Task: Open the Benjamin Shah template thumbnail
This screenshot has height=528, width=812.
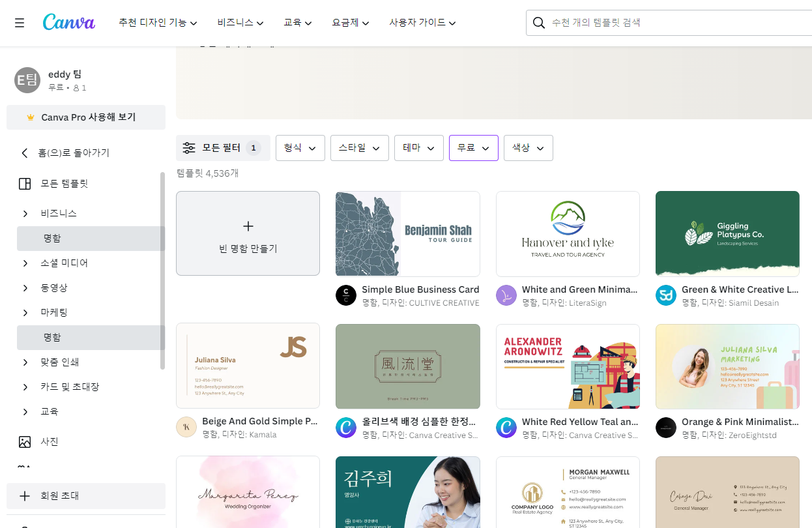Action: pos(407,233)
